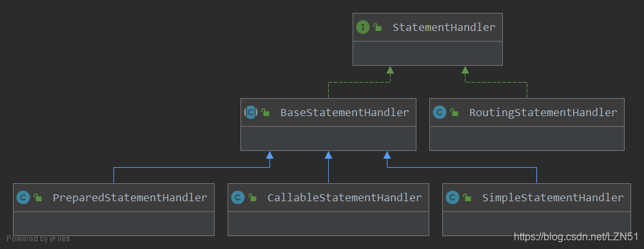644x249 pixels.
Task: Click the members compartment of PreparedStatementHandler
Action: (x=113, y=224)
